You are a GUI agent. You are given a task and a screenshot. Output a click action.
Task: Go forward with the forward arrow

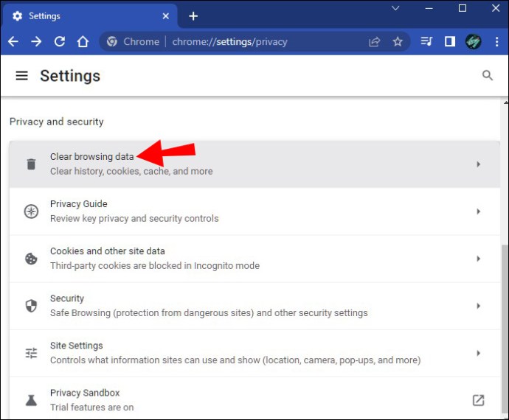[36, 41]
